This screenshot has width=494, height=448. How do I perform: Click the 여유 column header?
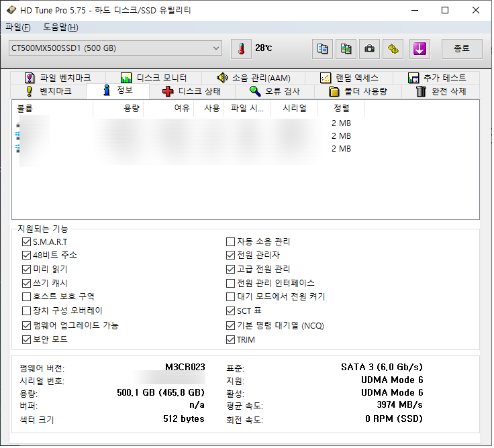coord(168,109)
